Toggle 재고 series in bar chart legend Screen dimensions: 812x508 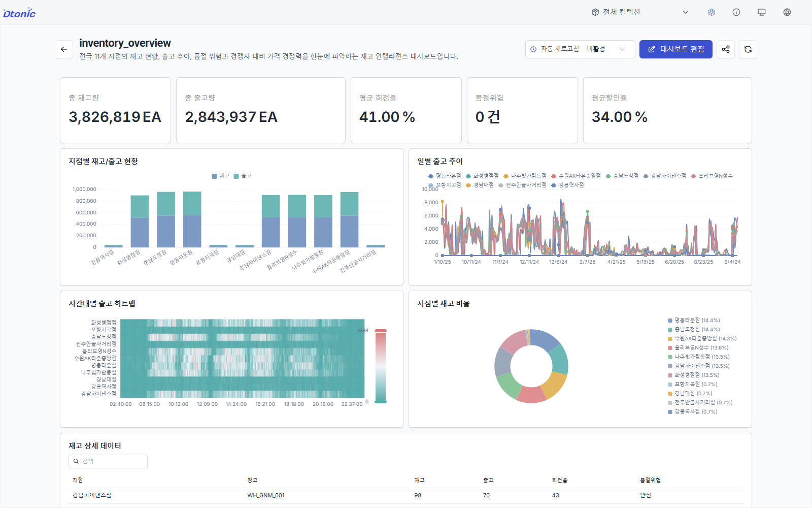click(x=221, y=176)
